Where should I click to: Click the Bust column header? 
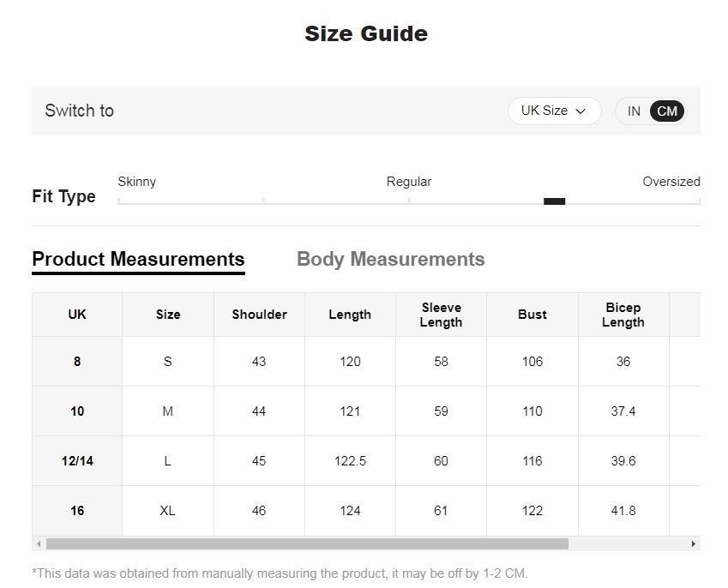[532, 315]
